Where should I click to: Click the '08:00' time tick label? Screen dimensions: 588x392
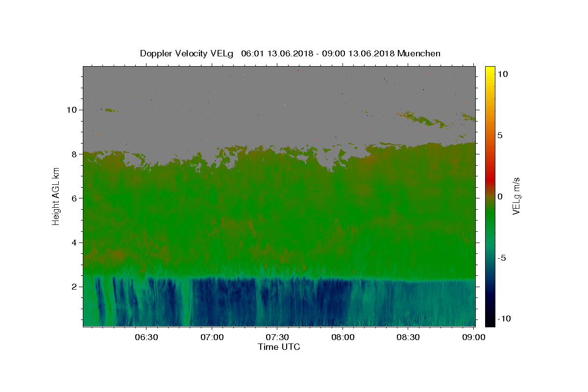coord(343,337)
